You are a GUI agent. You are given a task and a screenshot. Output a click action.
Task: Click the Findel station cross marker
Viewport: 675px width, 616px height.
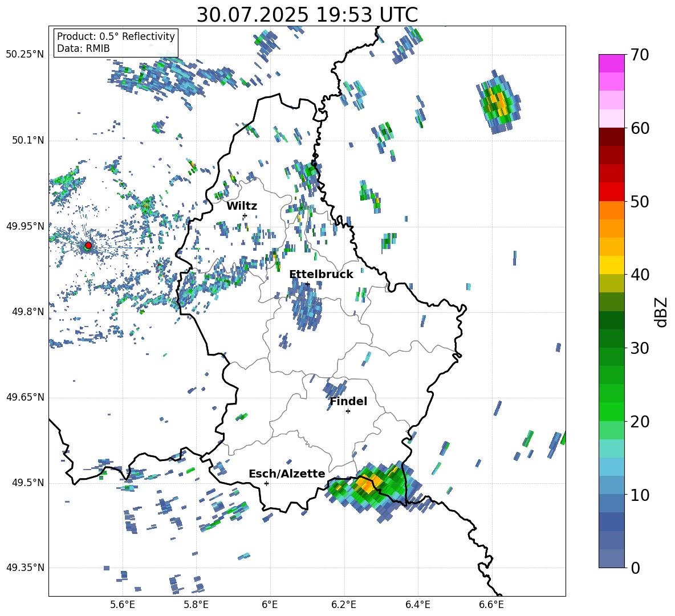click(x=348, y=411)
